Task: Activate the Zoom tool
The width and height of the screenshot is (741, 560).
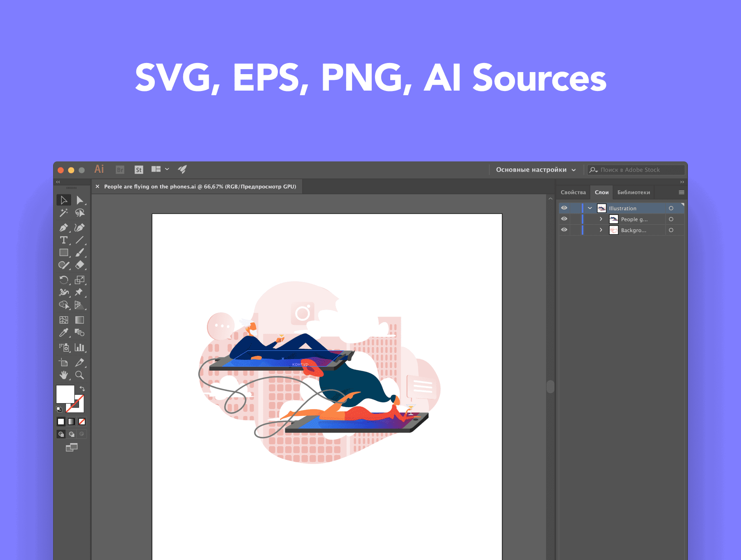Action: click(79, 375)
